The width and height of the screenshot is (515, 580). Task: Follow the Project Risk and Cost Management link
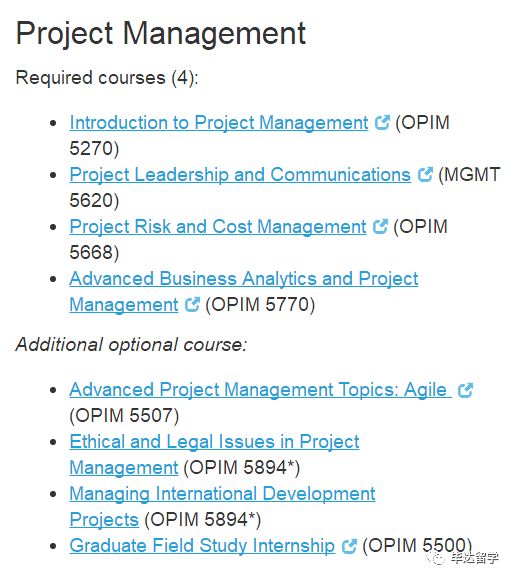218,227
